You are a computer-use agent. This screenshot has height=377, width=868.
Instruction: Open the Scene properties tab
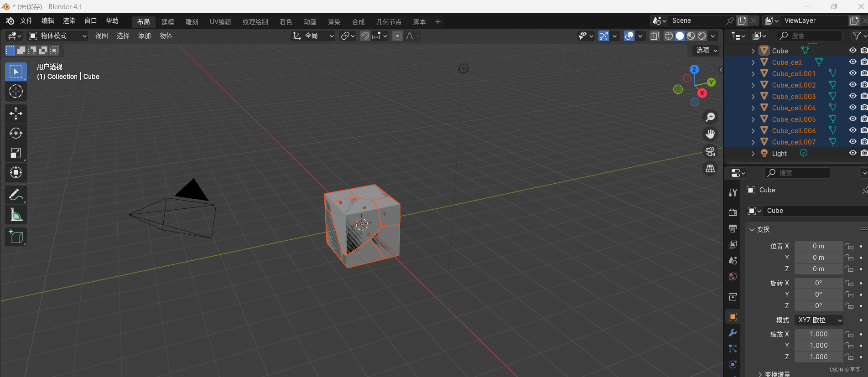(x=733, y=260)
